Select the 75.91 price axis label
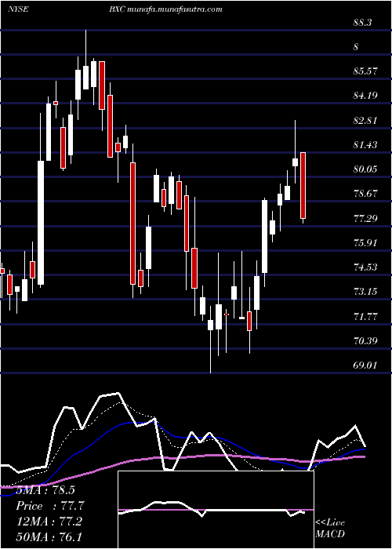The image size is (392, 549). tap(365, 242)
